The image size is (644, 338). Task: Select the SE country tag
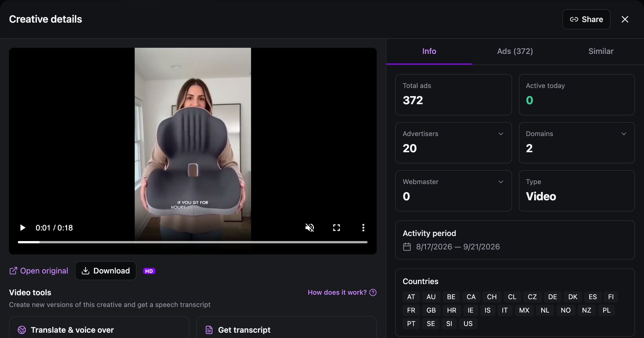431,324
